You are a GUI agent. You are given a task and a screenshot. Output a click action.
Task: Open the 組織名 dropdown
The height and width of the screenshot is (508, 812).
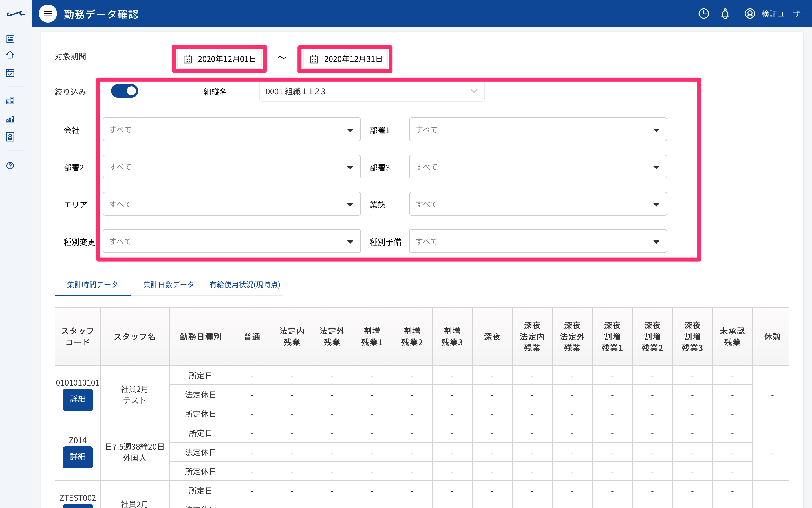[x=372, y=91]
